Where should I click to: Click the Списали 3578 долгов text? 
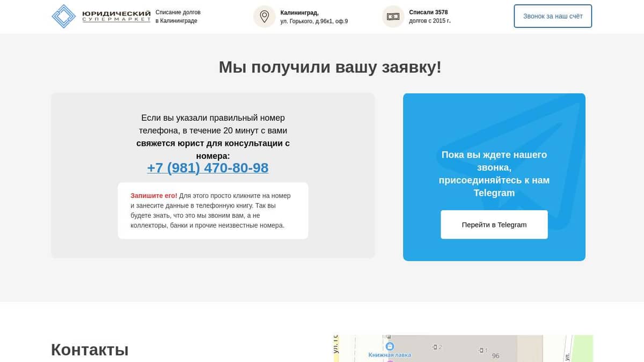[x=429, y=17]
